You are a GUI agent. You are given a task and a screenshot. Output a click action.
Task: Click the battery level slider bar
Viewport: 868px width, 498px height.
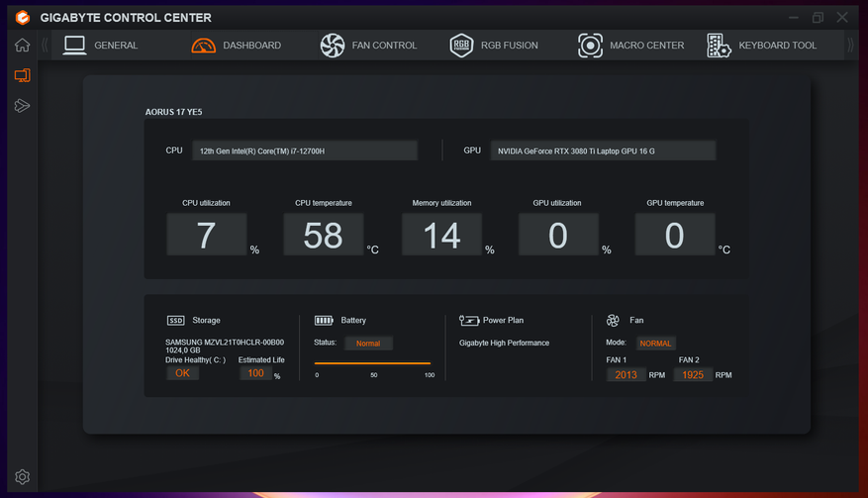[372, 363]
